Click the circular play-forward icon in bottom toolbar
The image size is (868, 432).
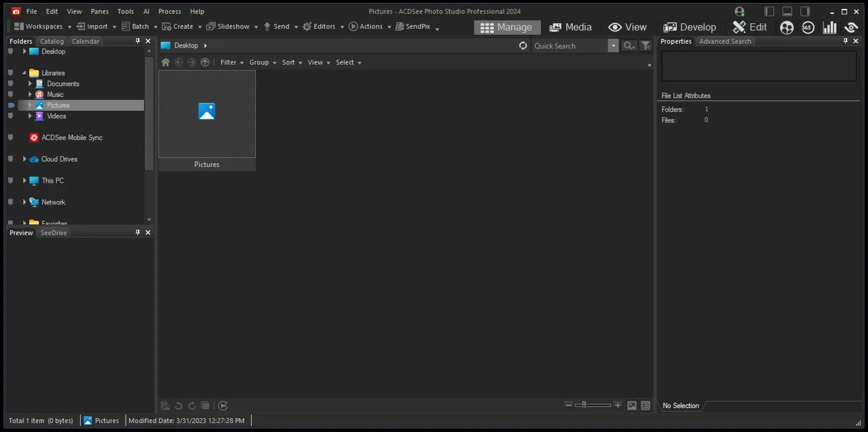223,406
